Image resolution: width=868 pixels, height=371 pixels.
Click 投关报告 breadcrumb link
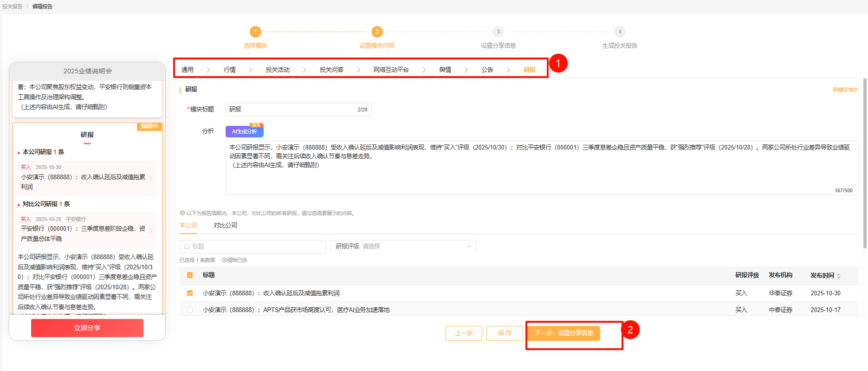pyautogui.click(x=12, y=7)
